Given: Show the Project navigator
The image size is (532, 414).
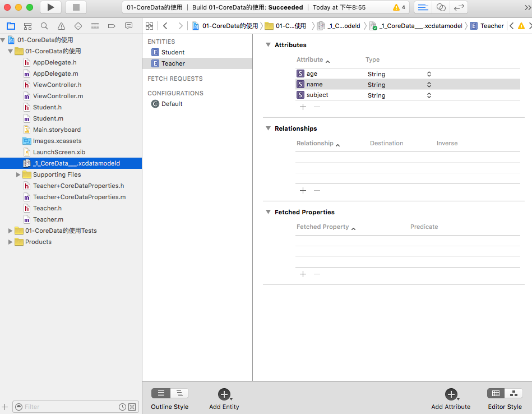Looking at the screenshot, I should point(11,26).
